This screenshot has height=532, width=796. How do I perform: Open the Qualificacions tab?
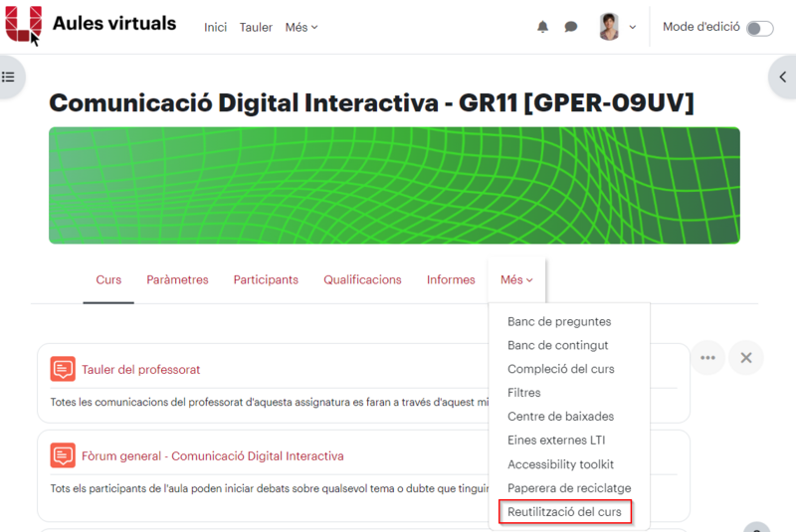click(x=362, y=280)
